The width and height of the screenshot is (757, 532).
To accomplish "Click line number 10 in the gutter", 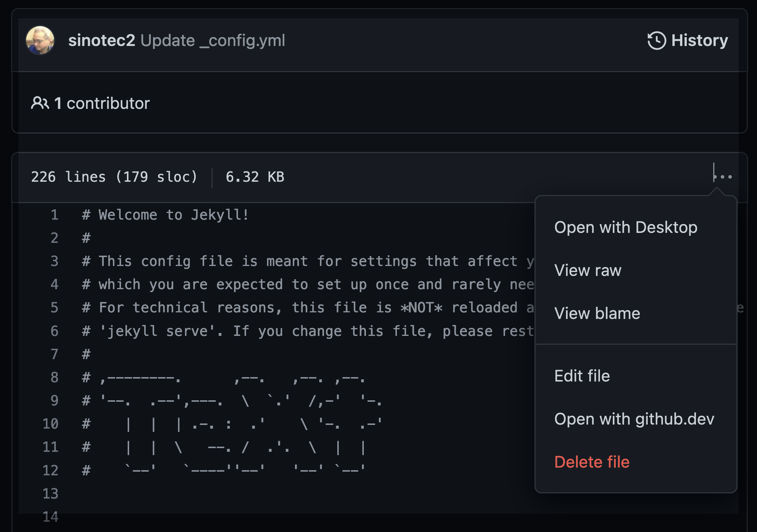I will (51, 424).
